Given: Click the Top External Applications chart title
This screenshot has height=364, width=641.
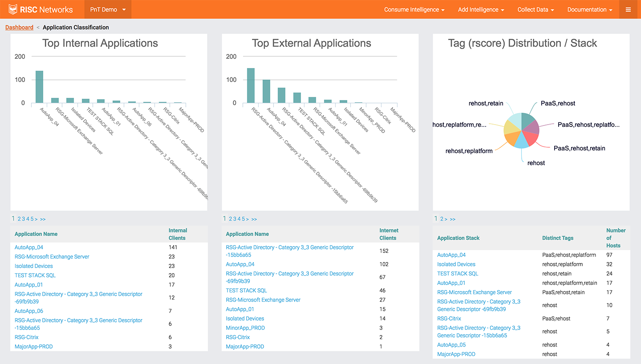Looking at the screenshot, I should [312, 43].
